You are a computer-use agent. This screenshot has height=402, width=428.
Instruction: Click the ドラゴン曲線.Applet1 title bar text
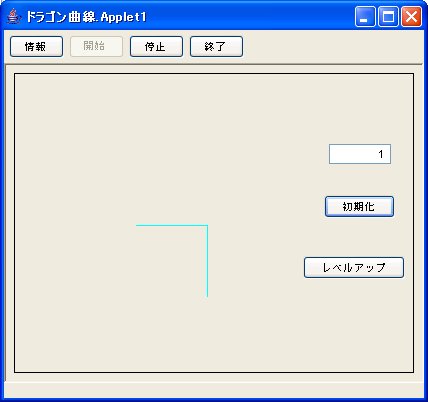[x=86, y=17]
